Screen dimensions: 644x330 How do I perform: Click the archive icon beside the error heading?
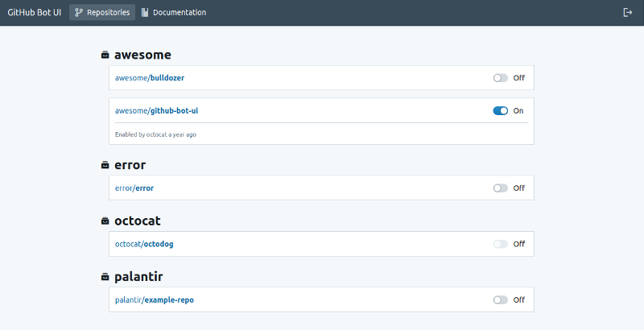pyautogui.click(x=105, y=165)
